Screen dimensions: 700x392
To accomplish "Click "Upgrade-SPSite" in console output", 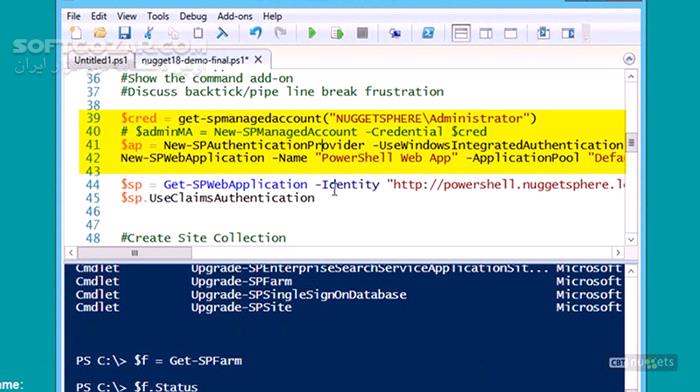I will (x=242, y=308).
